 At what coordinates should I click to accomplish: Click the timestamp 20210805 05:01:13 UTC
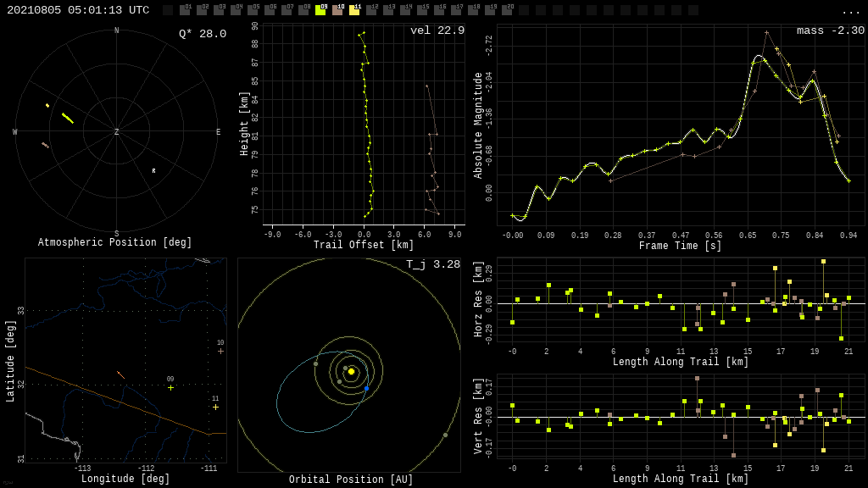tap(78, 10)
